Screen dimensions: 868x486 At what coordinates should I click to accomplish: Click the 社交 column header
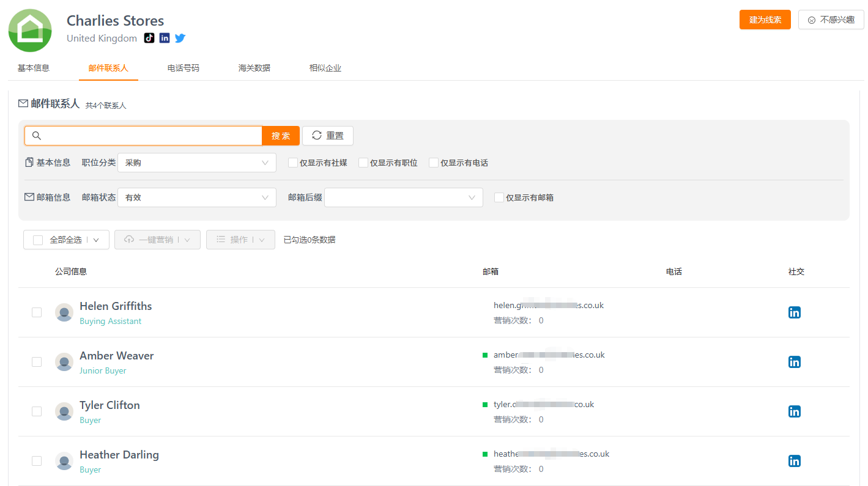(x=796, y=271)
